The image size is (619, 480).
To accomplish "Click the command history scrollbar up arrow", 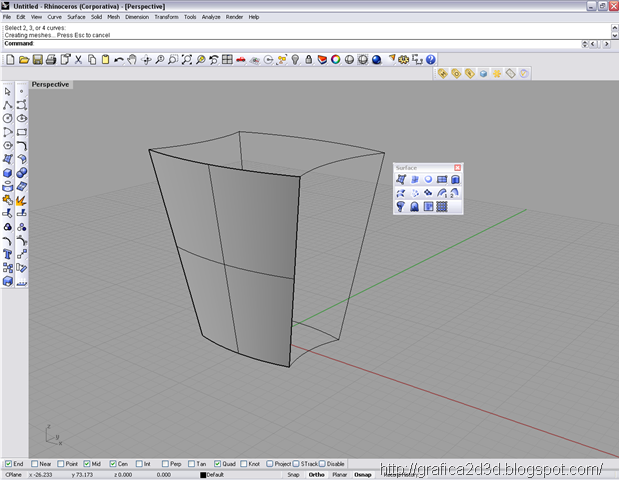I will pyautogui.click(x=615, y=28).
